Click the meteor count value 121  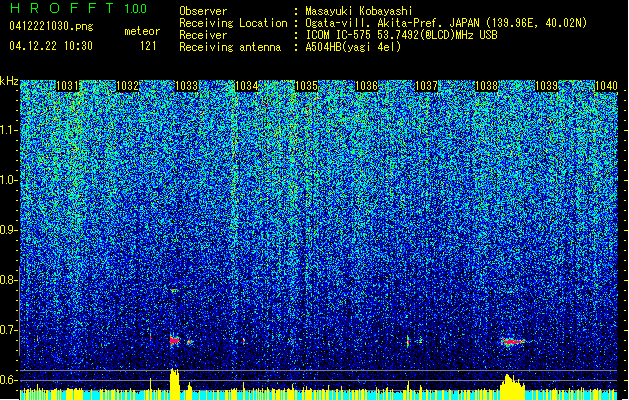click(x=148, y=46)
